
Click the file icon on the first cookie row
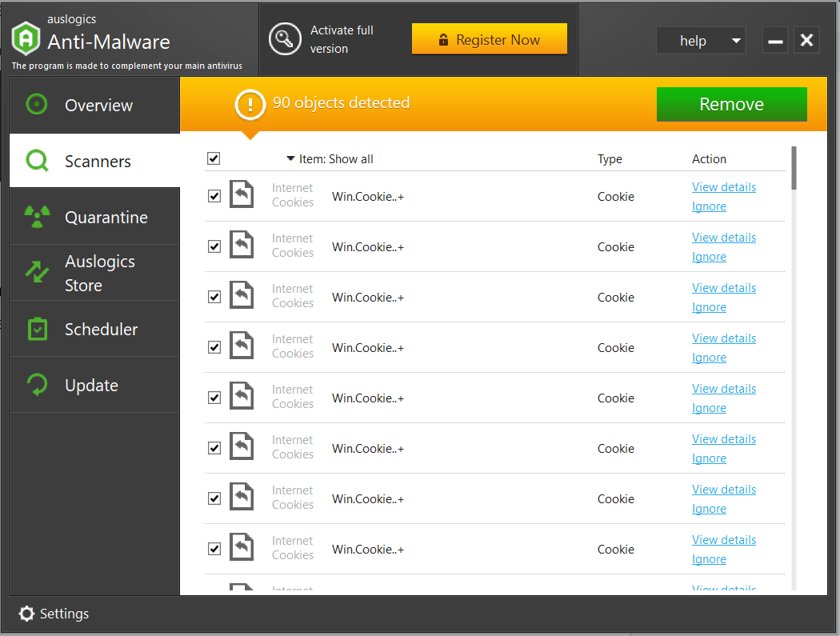pos(242,194)
